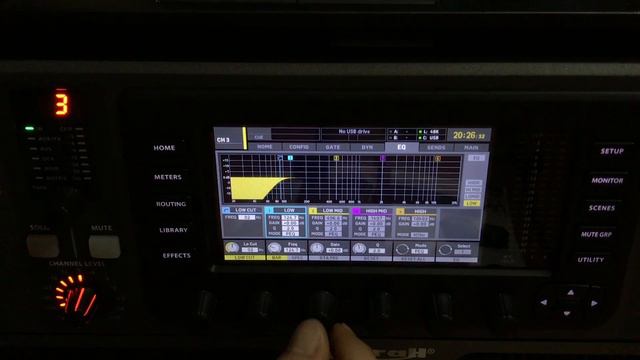The height and width of the screenshot is (360, 640).
Task: Select the LOW MID band panel header
Action: click(x=329, y=211)
